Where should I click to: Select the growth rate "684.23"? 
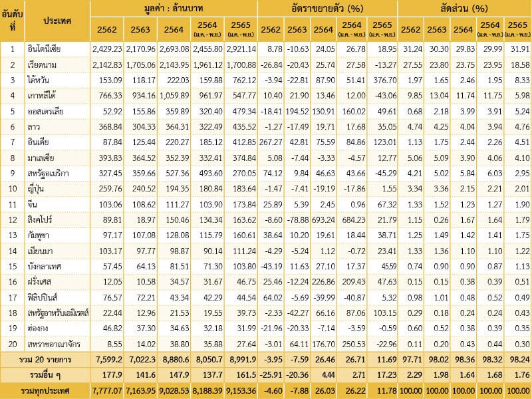pos(354,220)
